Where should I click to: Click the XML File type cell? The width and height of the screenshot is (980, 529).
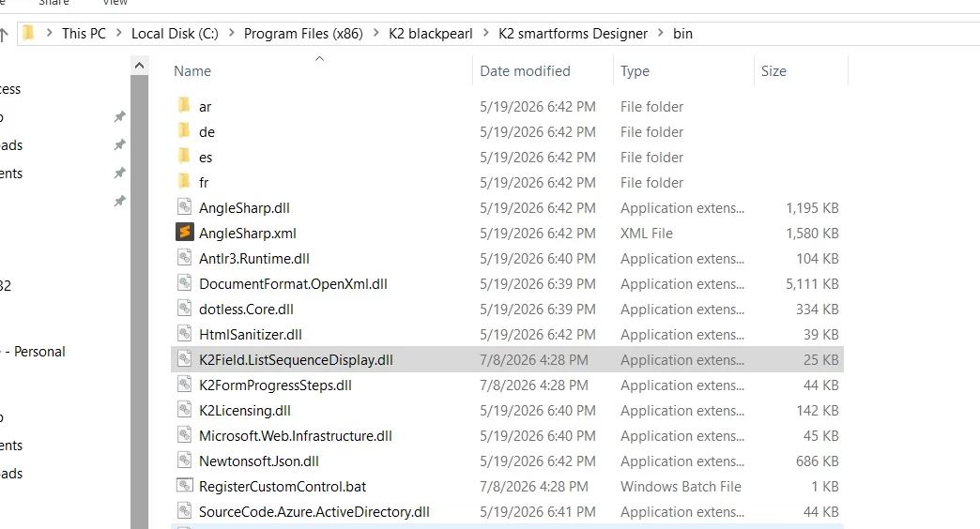point(646,234)
